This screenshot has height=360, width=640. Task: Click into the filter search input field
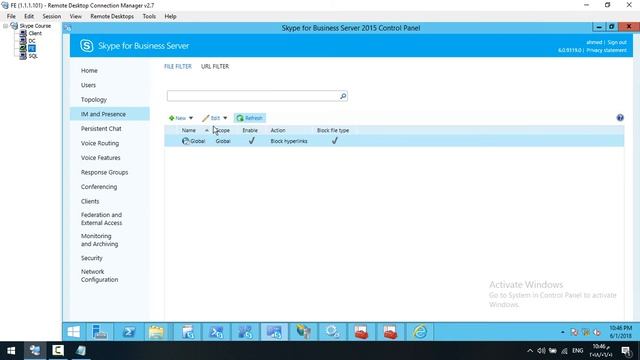[253, 96]
